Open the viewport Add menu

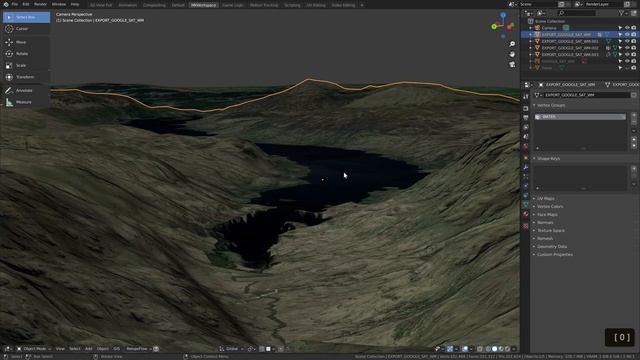point(89,349)
